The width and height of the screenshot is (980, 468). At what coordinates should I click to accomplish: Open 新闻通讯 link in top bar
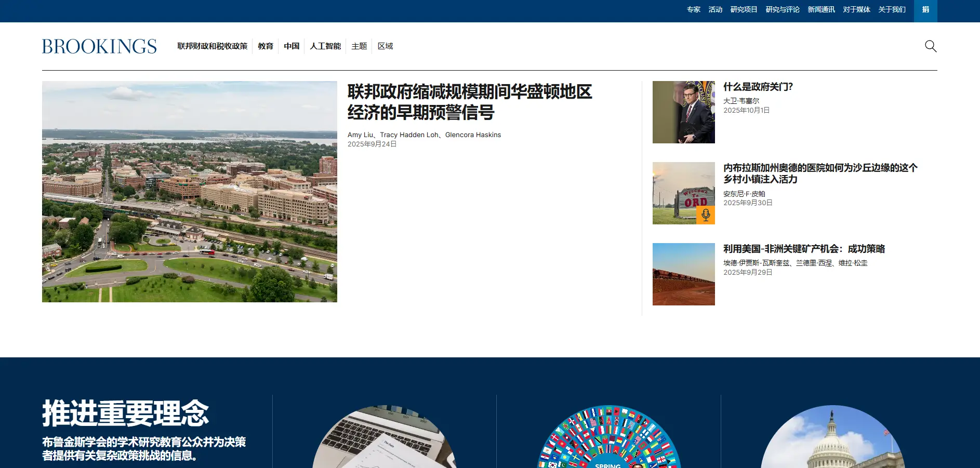click(821, 10)
